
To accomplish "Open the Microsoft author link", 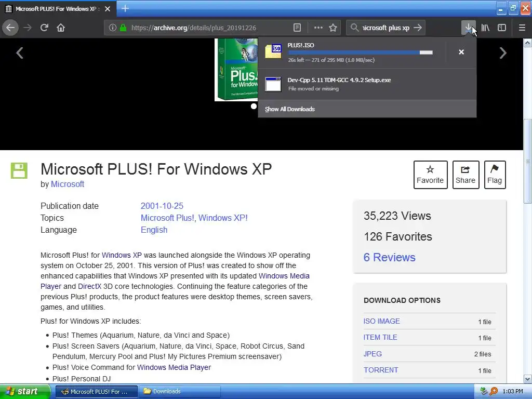I will pyautogui.click(x=67, y=184).
